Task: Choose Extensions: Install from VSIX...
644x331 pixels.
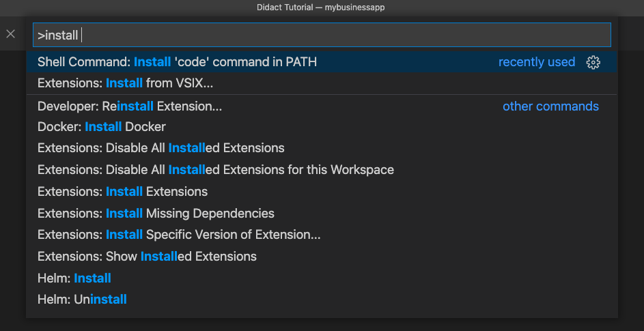Action: 322,83
